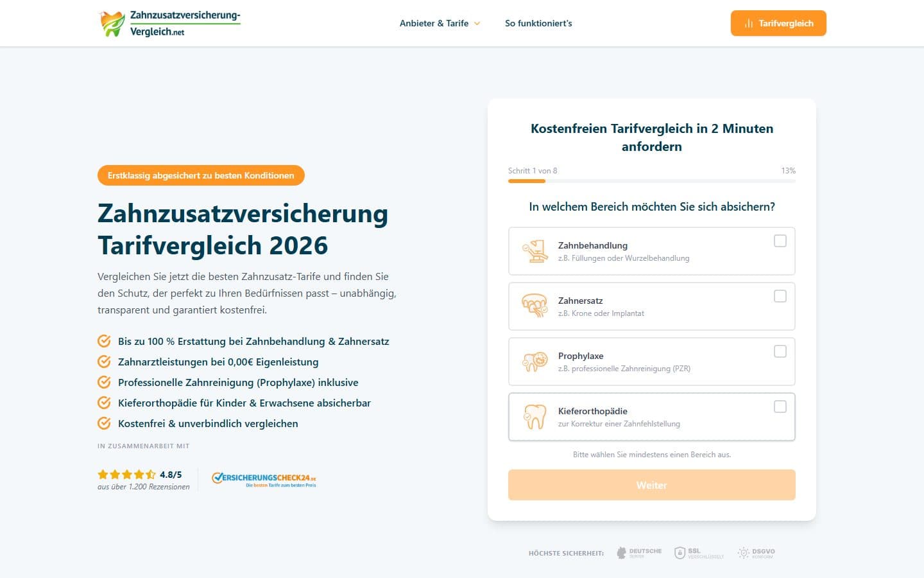The height and width of the screenshot is (578, 924).
Task: Click the 'IN ZUSAMMENARBEIT MIT' label
Action: pyautogui.click(x=144, y=446)
